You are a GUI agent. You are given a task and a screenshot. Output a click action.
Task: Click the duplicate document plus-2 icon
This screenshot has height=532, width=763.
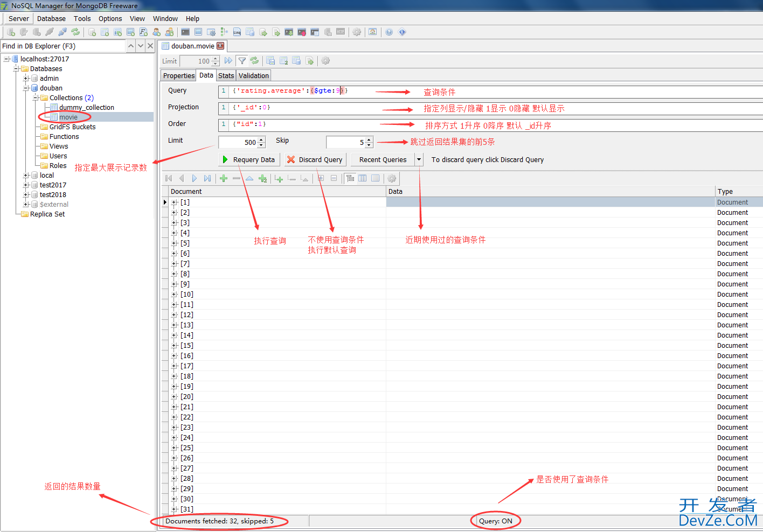coord(263,178)
